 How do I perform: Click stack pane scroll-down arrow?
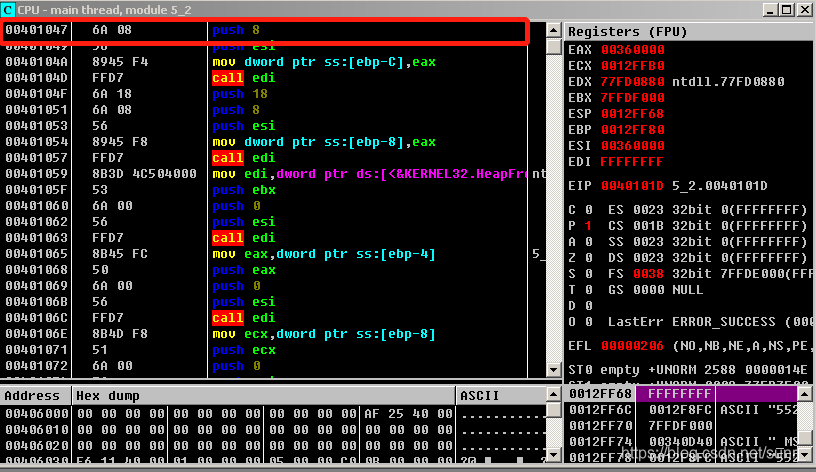[805, 455]
